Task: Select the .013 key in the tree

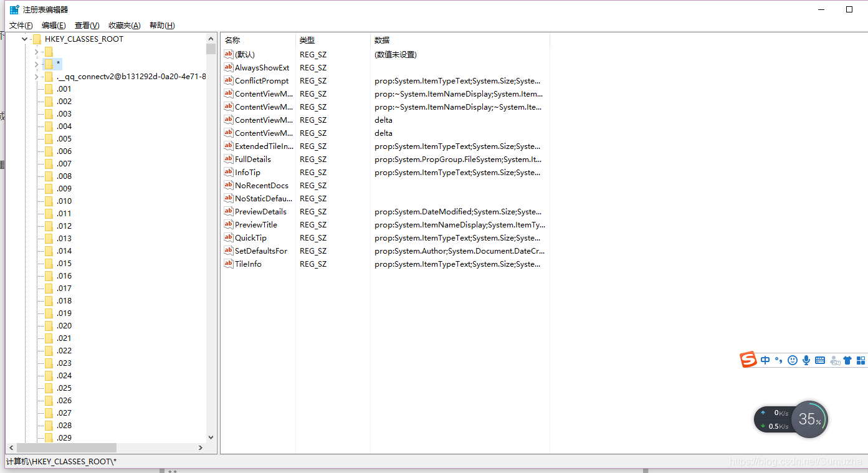Action: [x=64, y=238]
